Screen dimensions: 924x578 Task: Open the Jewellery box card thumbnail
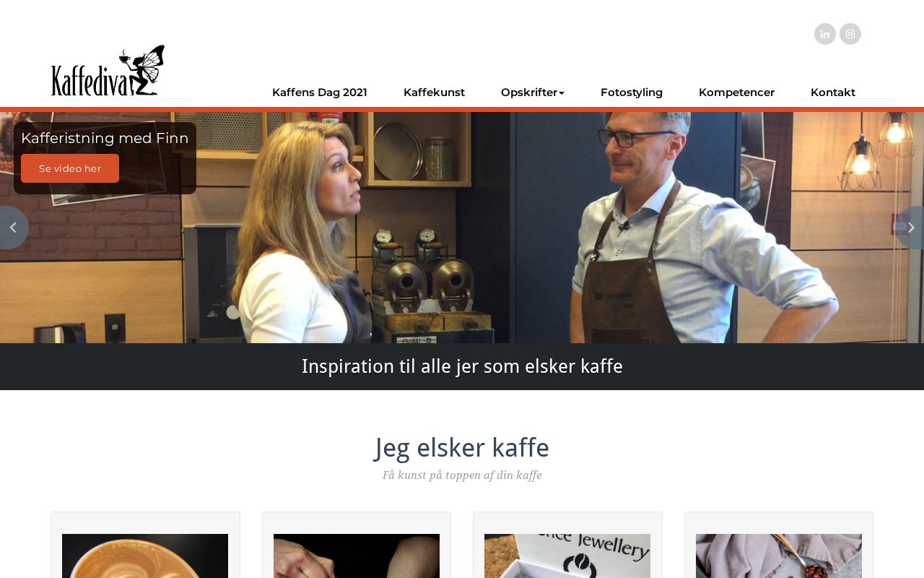pyautogui.click(x=567, y=556)
